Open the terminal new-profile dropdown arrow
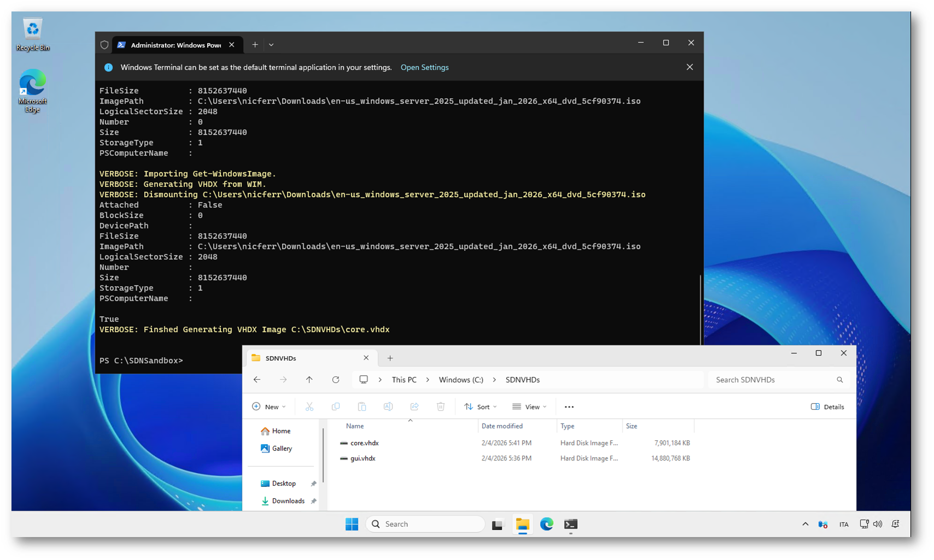The width and height of the screenshot is (934, 560). pyautogui.click(x=271, y=45)
